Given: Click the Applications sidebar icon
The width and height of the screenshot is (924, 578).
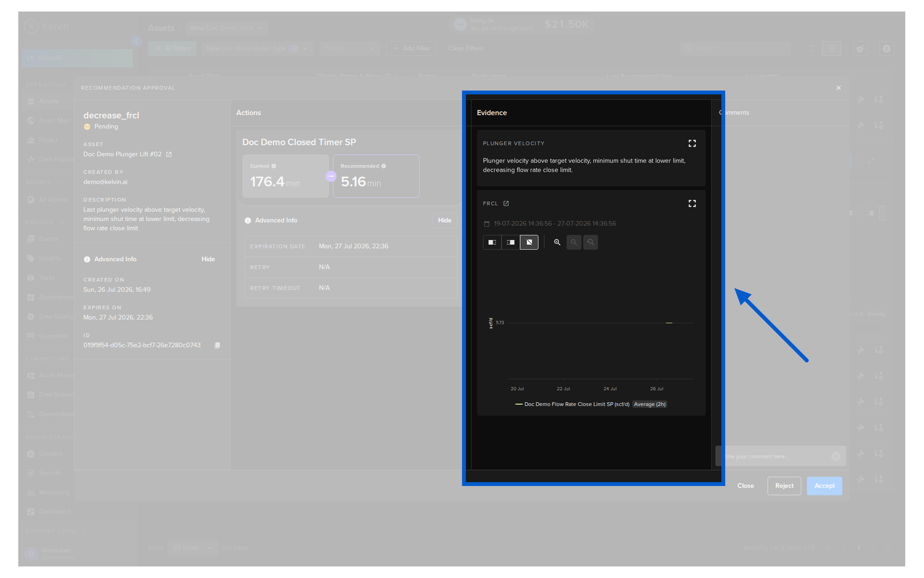Looking at the screenshot, I should pyautogui.click(x=31, y=297).
